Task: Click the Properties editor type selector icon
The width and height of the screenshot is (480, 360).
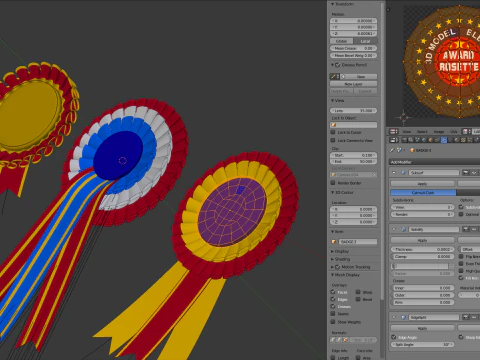Action: (x=394, y=140)
